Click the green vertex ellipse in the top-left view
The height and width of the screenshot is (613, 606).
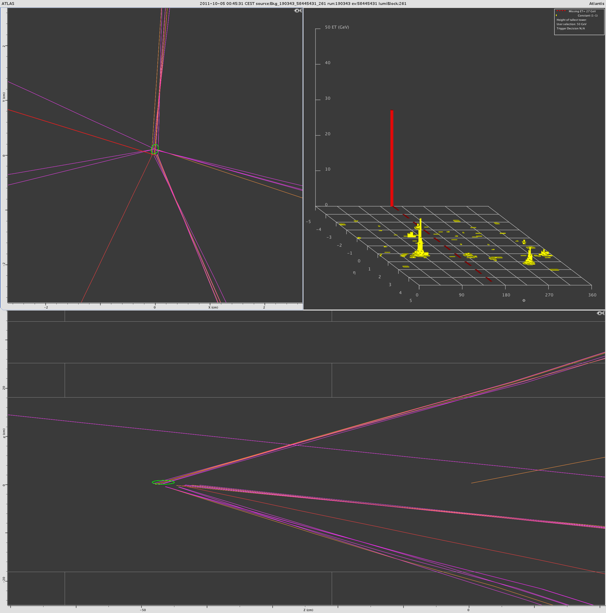pos(155,150)
